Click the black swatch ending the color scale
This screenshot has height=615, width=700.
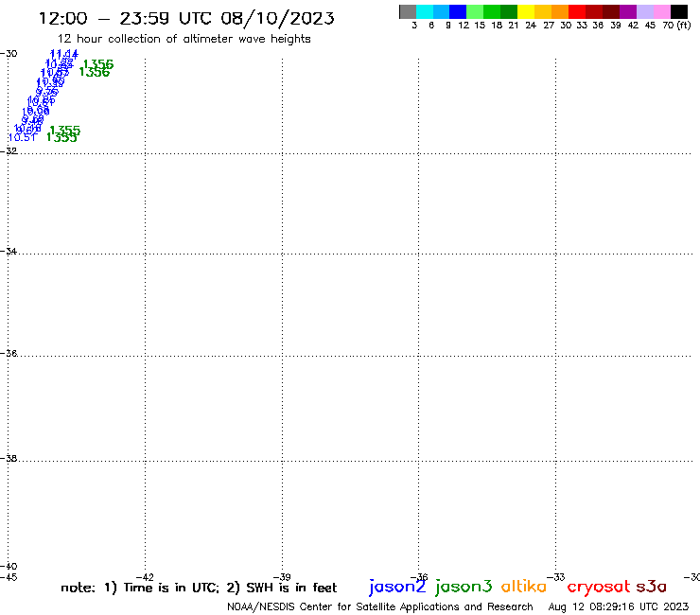click(679, 11)
